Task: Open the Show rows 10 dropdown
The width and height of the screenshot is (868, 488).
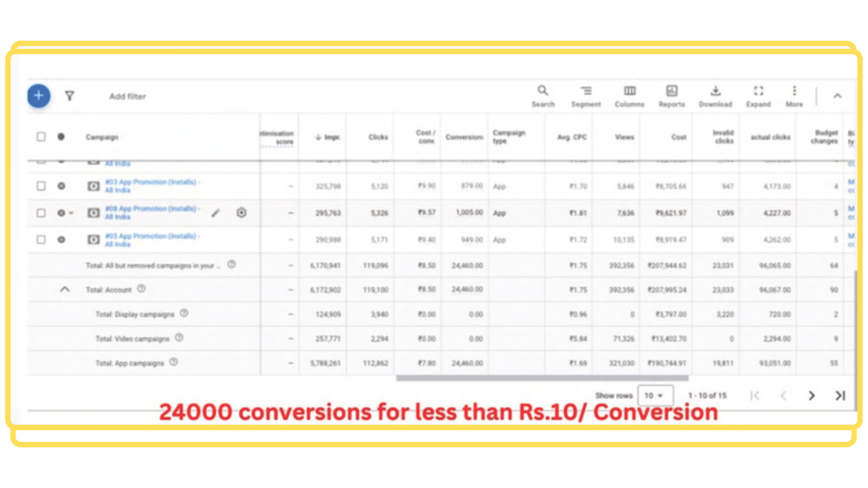Action: pos(655,396)
